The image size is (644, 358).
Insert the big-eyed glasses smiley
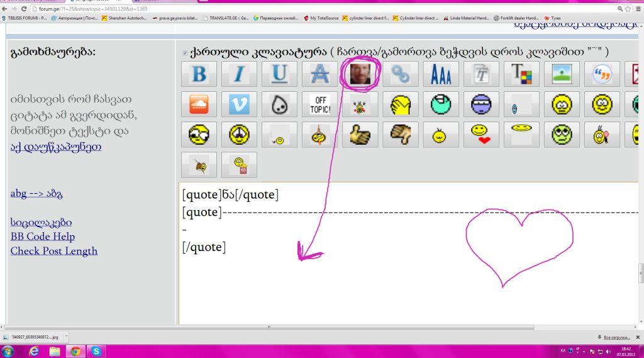click(199, 135)
